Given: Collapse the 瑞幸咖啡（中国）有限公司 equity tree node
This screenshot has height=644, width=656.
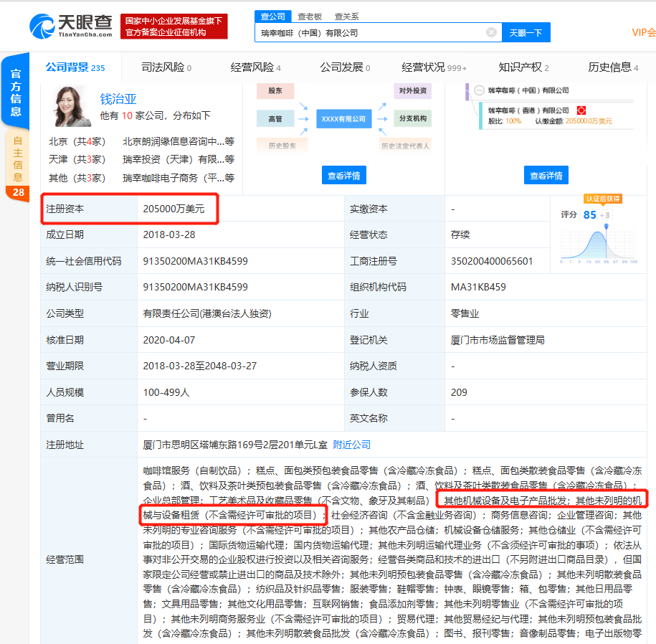Looking at the screenshot, I should click(477, 91).
